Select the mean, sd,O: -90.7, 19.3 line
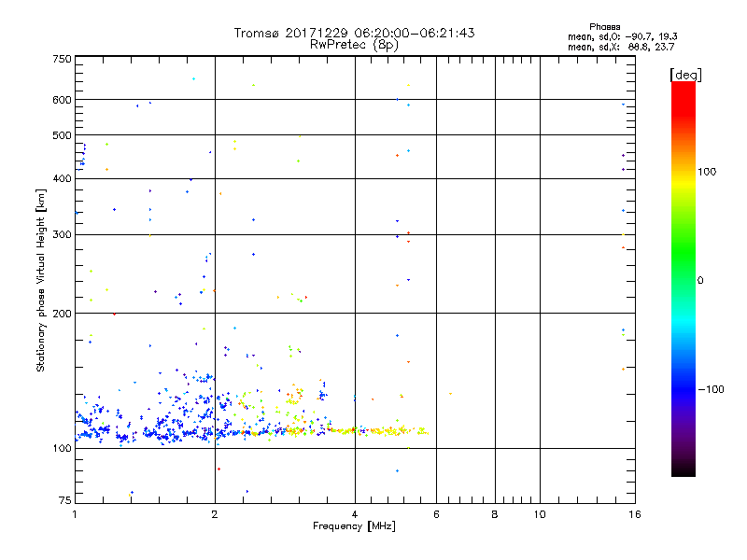747x560 pixels. click(622, 36)
